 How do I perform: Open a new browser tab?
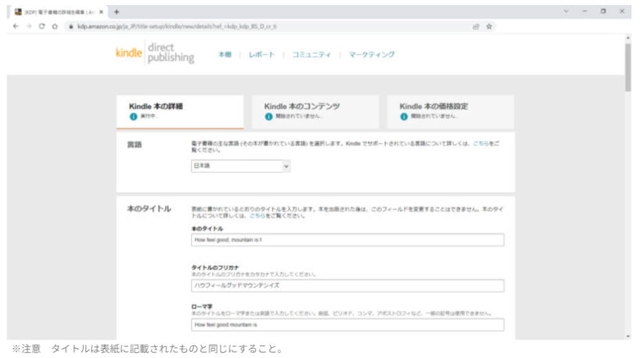(x=116, y=12)
